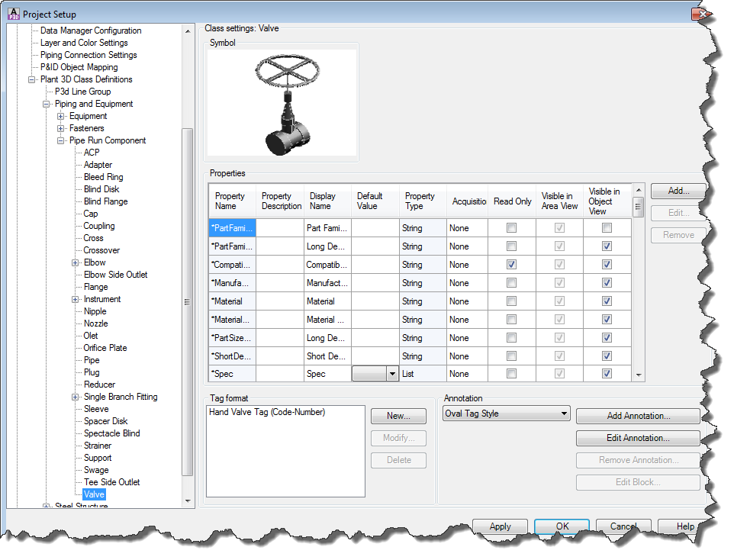Click the properties table scroll down arrow
The image size is (734, 560).
[638, 375]
